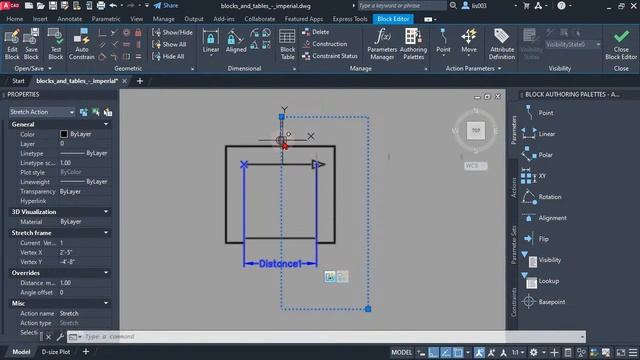The height and width of the screenshot is (360, 640).
Task: Close the Block Editor
Action: tap(621, 44)
